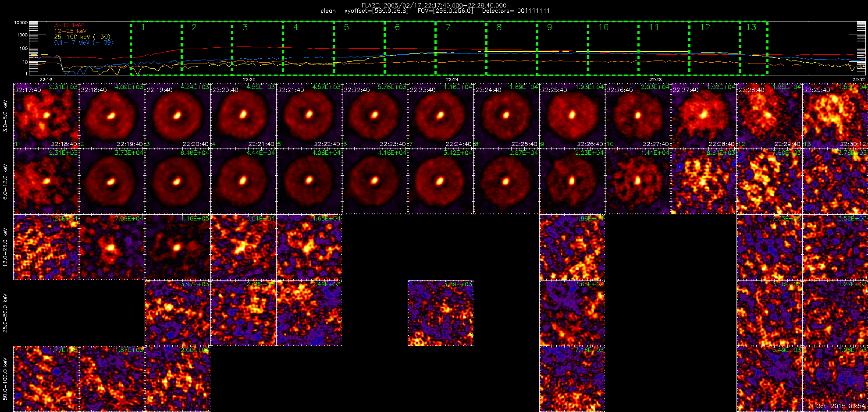Click the 12.0-25.0 keV image with peak 6.01E+04
868x412 pixels.
click(x=243, y=247)
